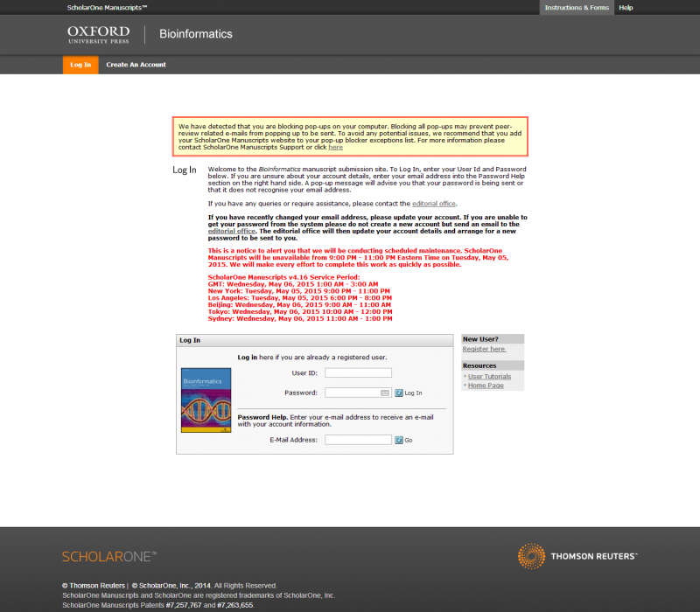Click the Log In panel header

(x=315, y=340)
